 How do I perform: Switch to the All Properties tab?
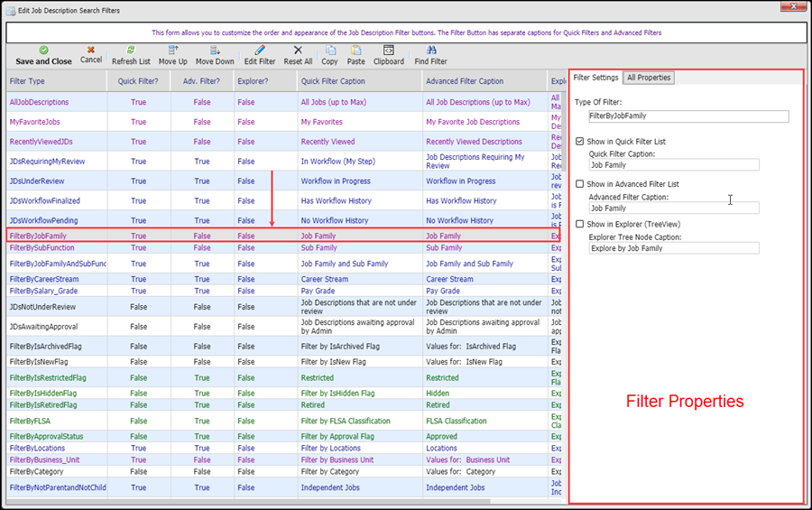click(x=649, y=78)
